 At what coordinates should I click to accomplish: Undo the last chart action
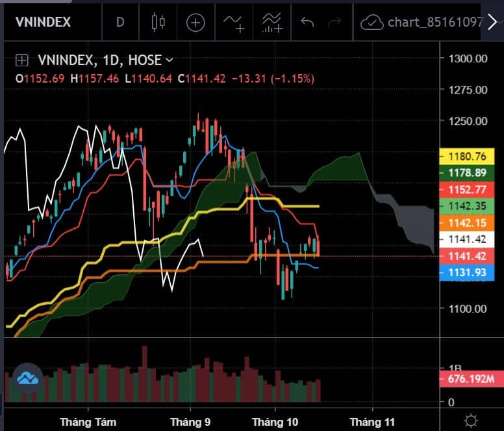pos(307,22)
